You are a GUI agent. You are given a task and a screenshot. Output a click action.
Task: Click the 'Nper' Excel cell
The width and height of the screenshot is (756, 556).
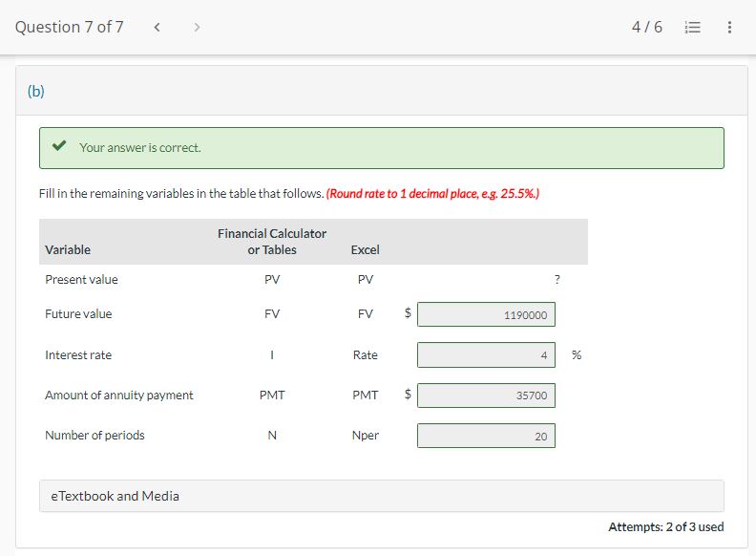pos(365,435)
